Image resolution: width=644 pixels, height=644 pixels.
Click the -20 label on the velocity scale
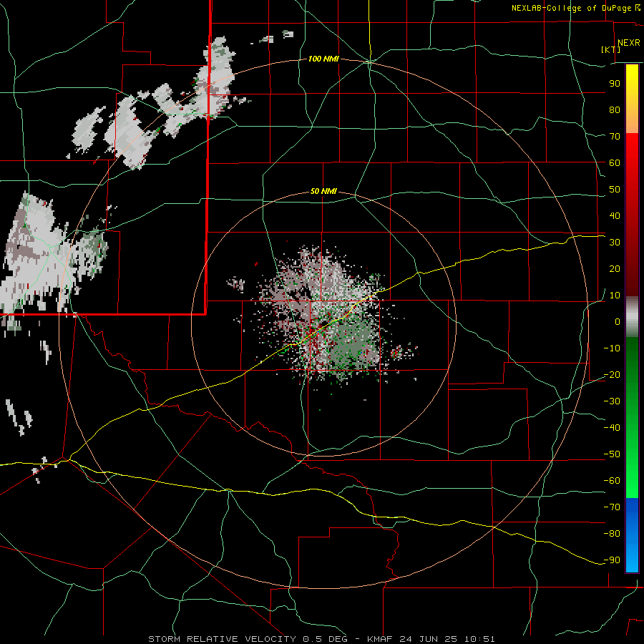[x=612, y=374]
